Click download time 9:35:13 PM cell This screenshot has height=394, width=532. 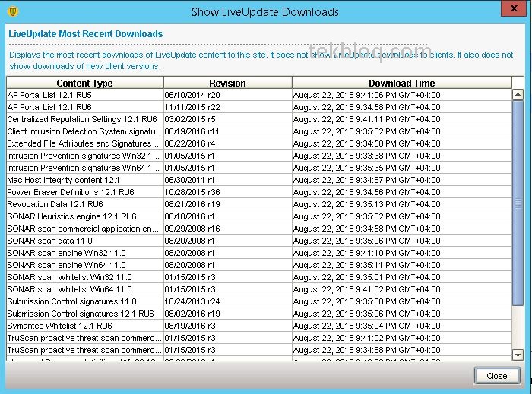(x=402, y=205)
